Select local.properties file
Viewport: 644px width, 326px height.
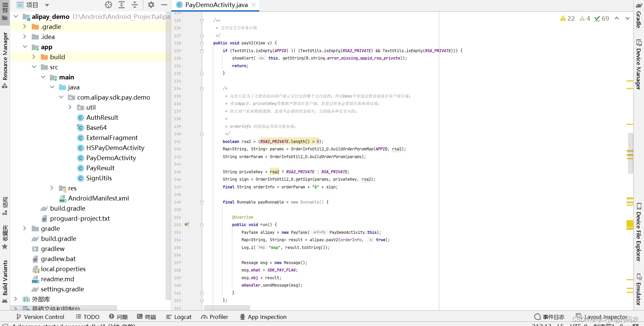63,269
